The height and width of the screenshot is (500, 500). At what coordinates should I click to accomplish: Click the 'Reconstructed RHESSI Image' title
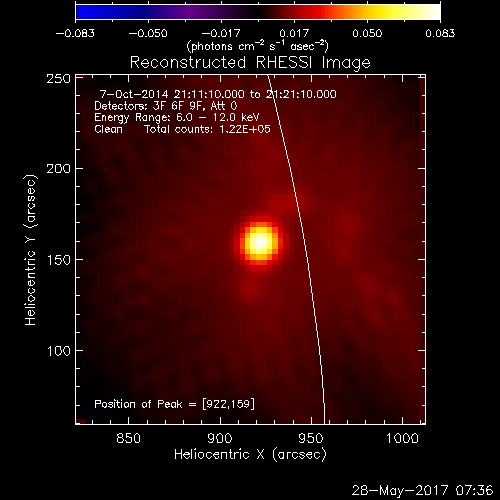click(x=250, y=63)
